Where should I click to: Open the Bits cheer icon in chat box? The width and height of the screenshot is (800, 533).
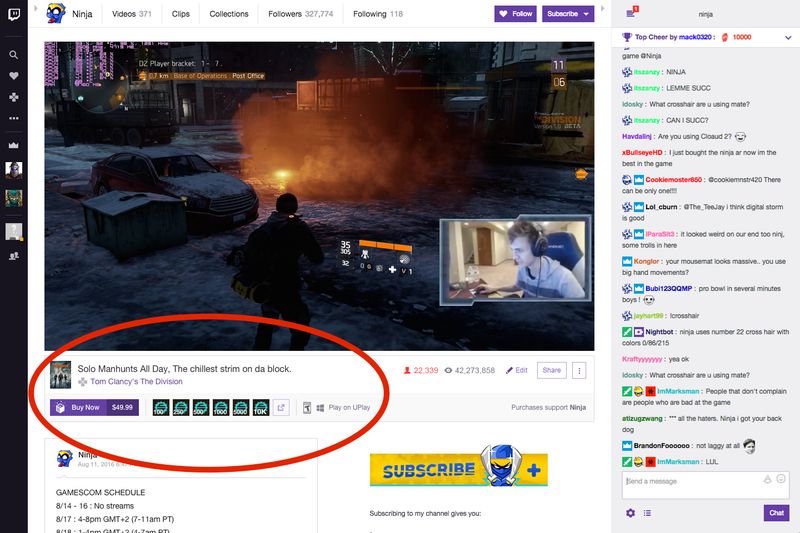point(767,479)
